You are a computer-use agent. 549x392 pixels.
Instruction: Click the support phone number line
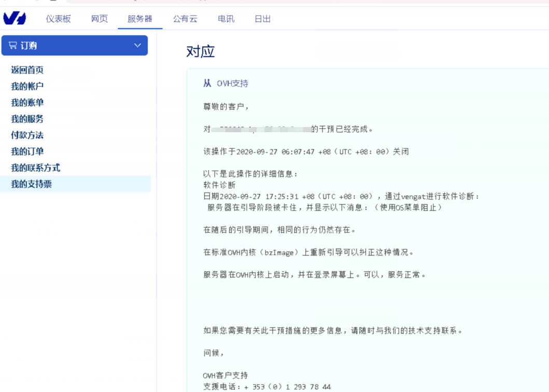point(267,387)
